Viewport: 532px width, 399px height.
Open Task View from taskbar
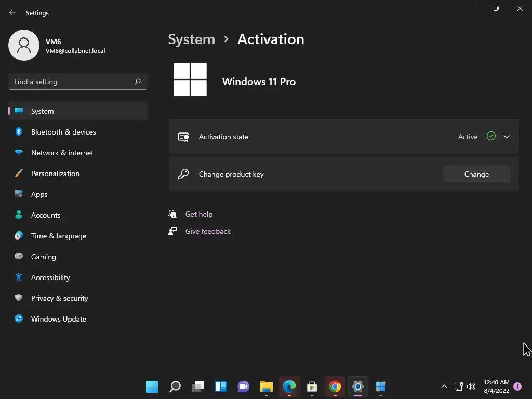click(x=198, y=387)
